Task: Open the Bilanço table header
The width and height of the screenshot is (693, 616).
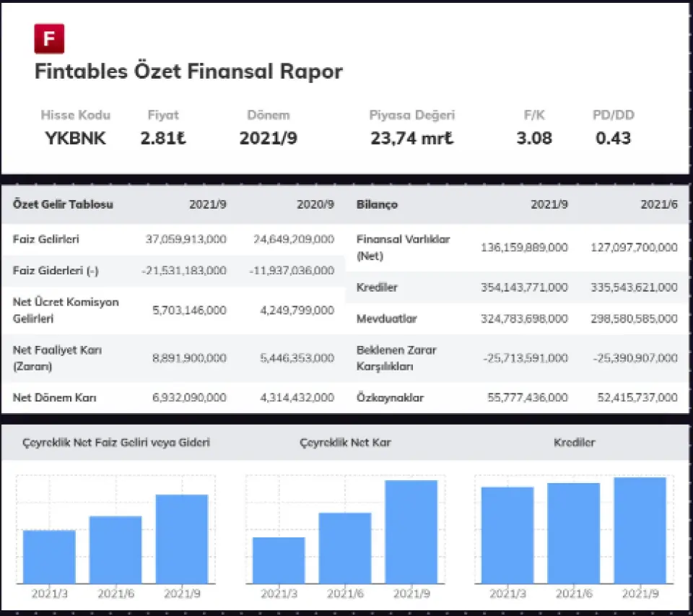Action: [x=377, y=204]
